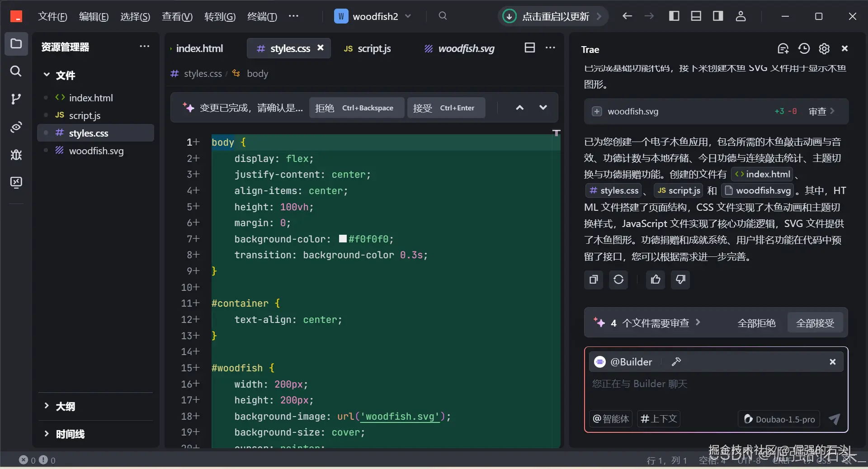Toggle the right secondary sidebar layout
This screenshot has height=469, width=868.
pos(718,16)
